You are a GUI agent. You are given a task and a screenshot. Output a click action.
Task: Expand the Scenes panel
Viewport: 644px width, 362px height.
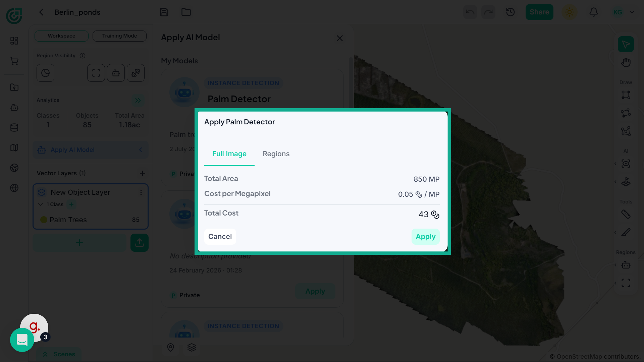[x=59, y=354]
